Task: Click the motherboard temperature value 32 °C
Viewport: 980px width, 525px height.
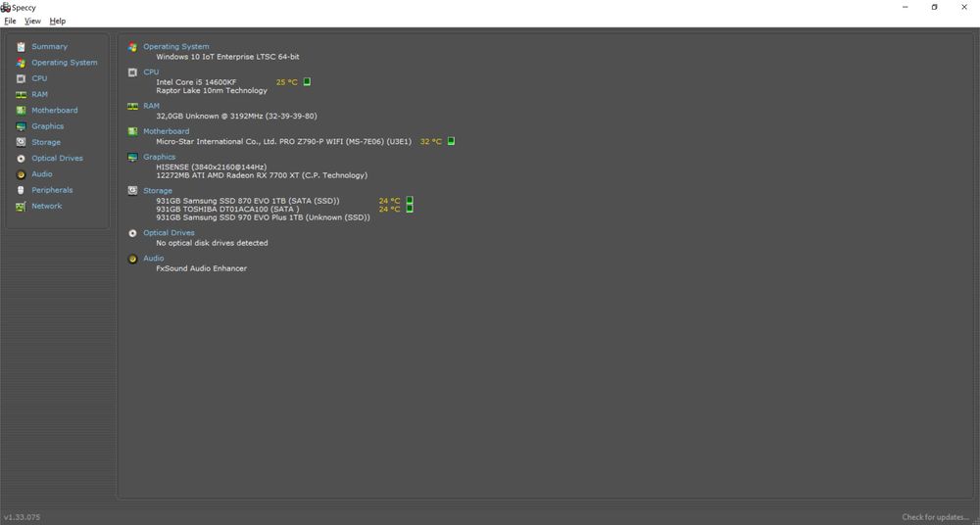Action: 430,141
